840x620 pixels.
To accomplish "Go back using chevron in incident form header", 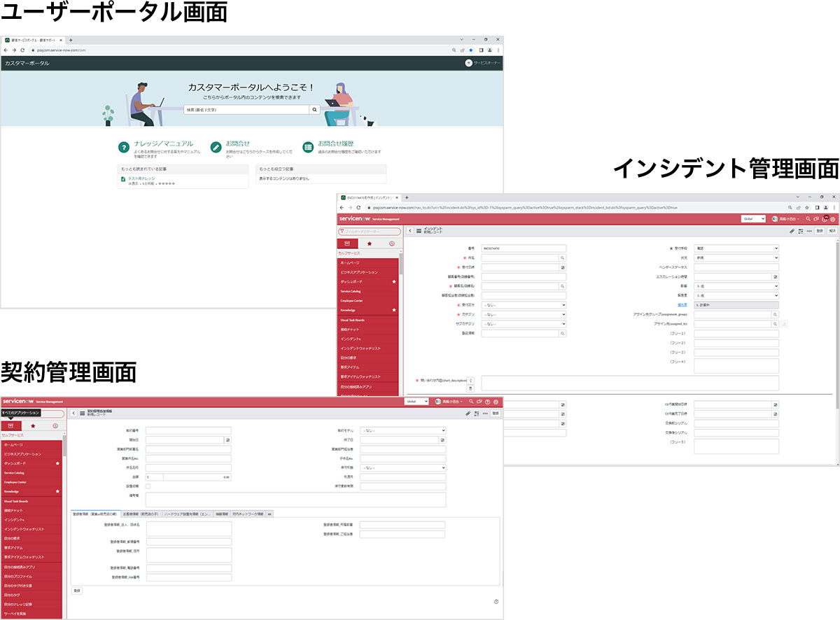I will click(410, 230).
